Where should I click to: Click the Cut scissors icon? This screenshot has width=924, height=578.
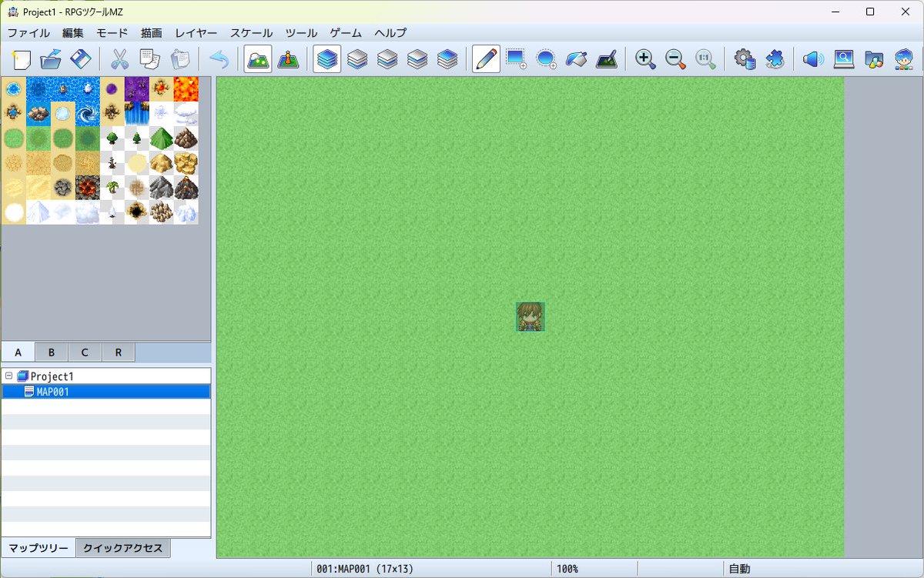pyautogui.click(x=120, y=59)
